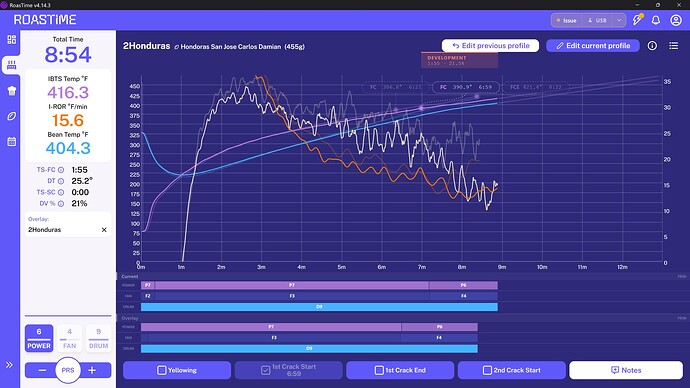Image resolution: width=690 pixels, height=388 pixels.
Task: Click the Bean Temp 404.3 value
Action: click(x=68, y=148)
